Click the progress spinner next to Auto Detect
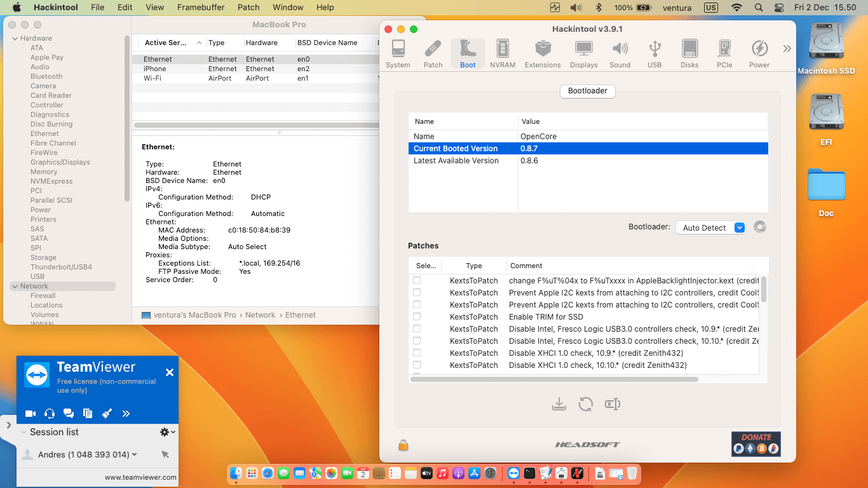 pyautogui.click(x=759, y=227)
